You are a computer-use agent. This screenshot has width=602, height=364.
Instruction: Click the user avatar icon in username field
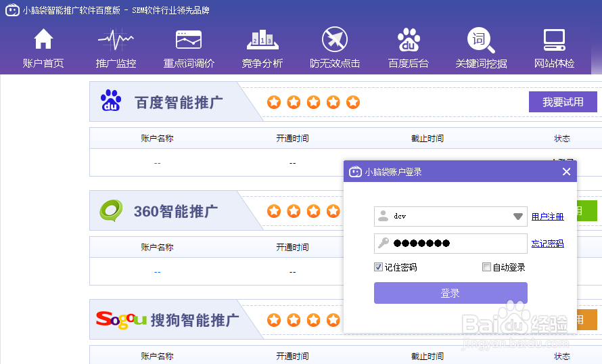point(383,216)
